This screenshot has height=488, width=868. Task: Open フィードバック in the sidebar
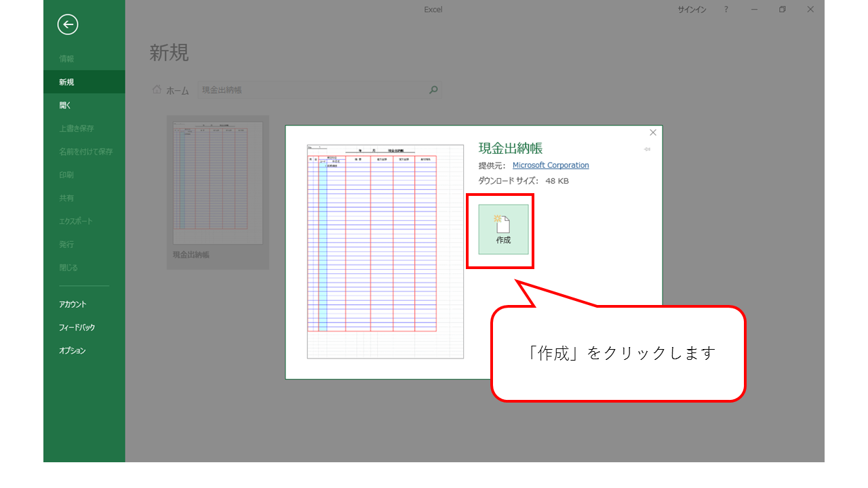77,327
